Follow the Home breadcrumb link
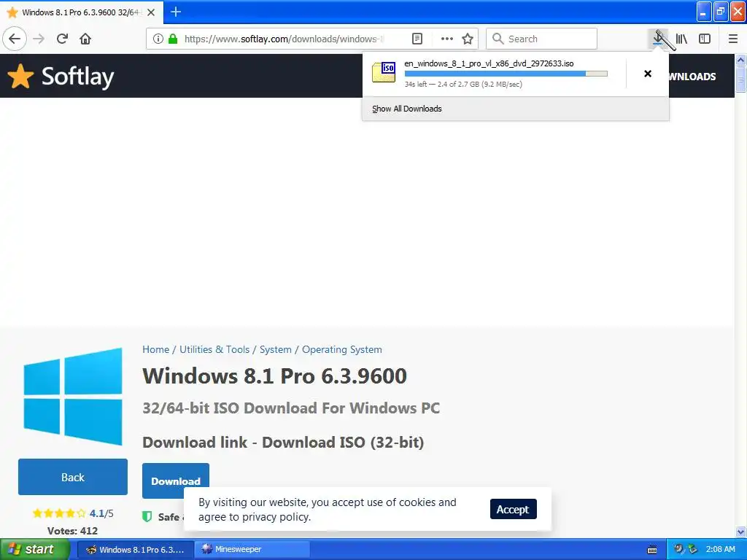747x560 pixels. 156,349
